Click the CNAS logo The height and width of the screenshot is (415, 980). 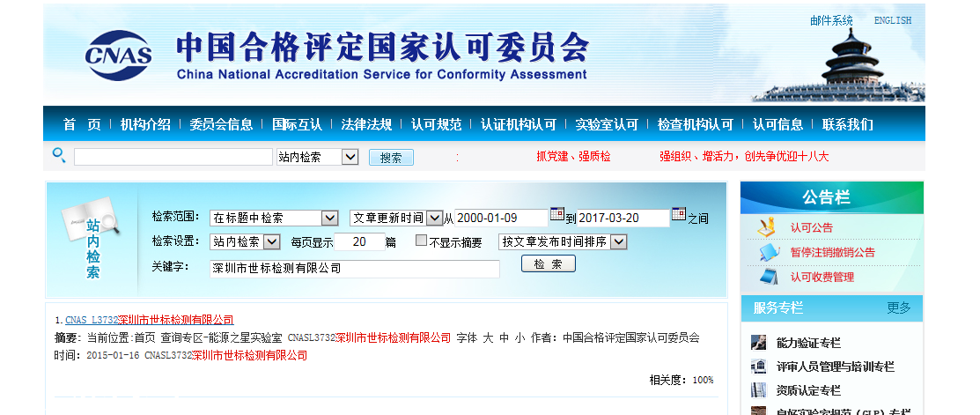119,55
